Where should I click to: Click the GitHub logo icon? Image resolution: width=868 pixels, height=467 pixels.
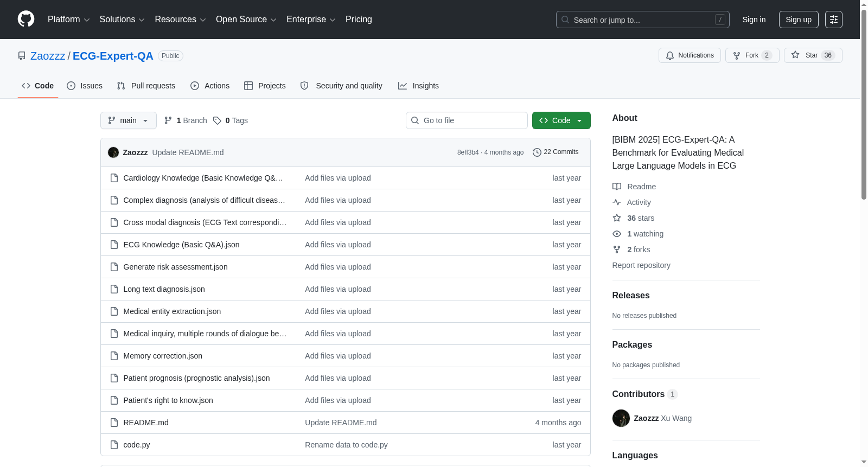[x=26, y=20]
